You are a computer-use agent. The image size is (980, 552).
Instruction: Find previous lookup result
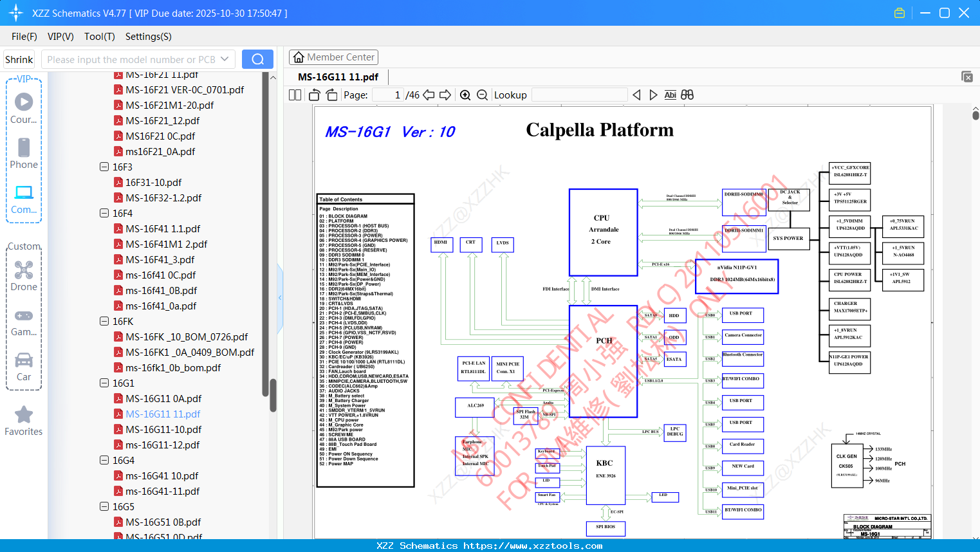[x=636, y=95]
